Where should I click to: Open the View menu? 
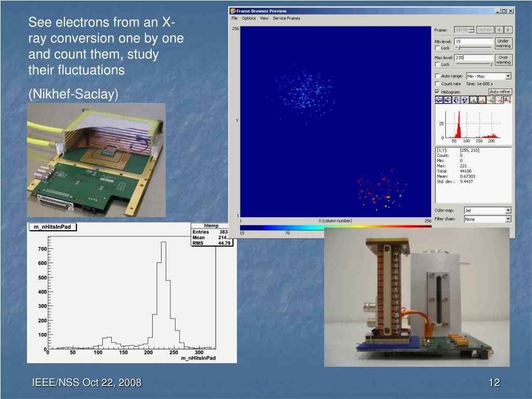click(x=264, y=18)
